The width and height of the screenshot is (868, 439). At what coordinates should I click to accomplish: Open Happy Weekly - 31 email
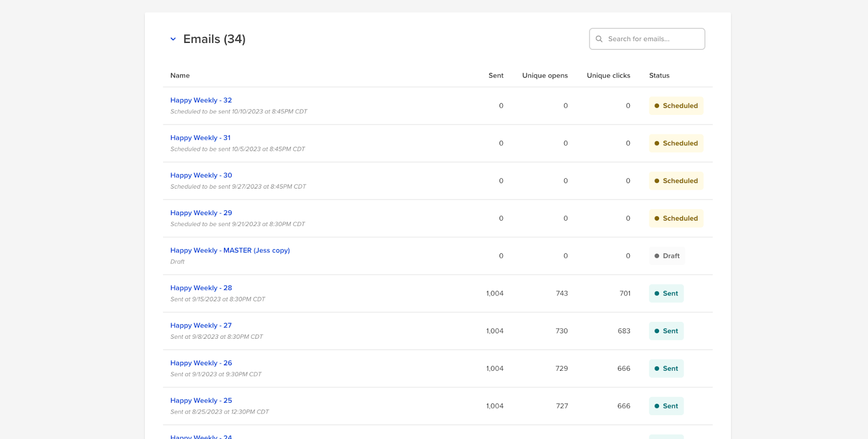click(x=200, y=138)
